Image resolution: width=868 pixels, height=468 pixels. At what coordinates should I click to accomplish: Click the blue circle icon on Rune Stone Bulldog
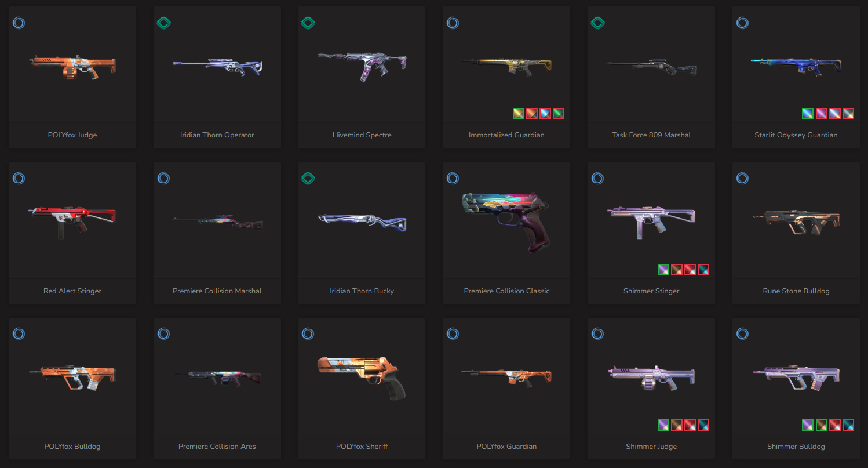click(x=742, y=178)
